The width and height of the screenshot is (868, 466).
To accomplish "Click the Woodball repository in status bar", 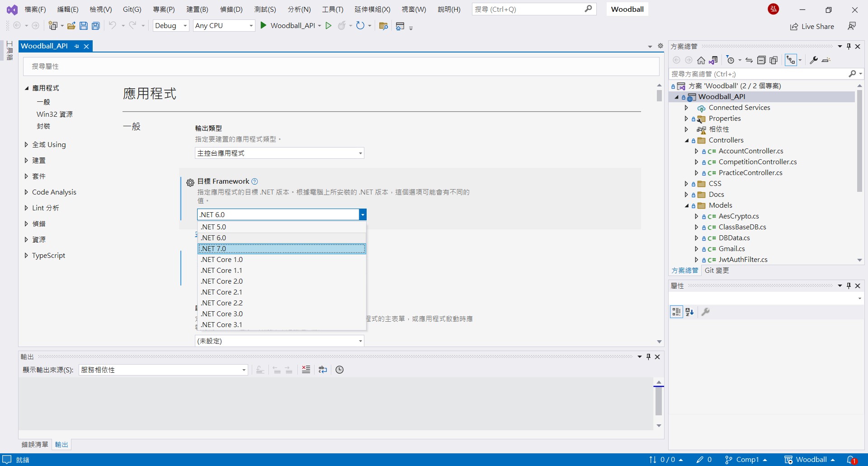I will pos(809,460).
